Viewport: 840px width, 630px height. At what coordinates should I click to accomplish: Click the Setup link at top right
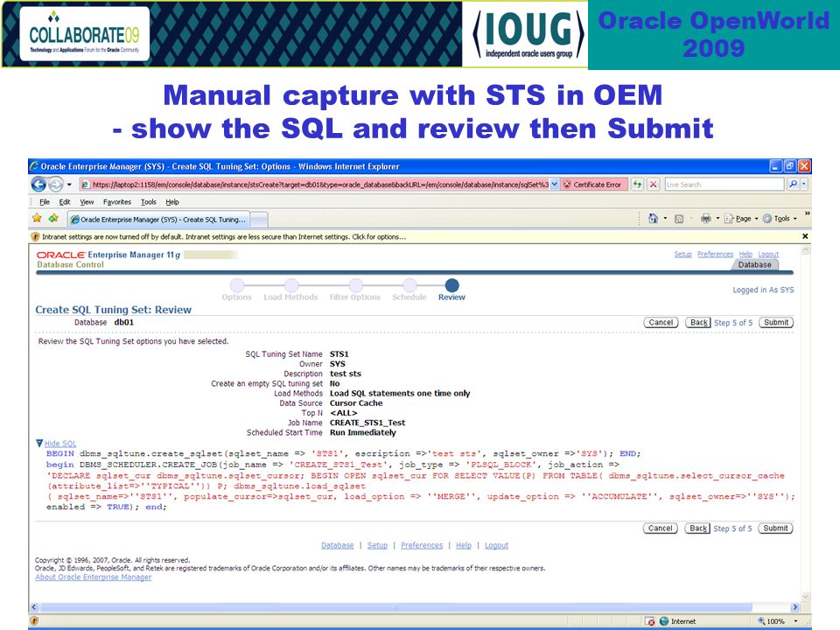point(682,254)
